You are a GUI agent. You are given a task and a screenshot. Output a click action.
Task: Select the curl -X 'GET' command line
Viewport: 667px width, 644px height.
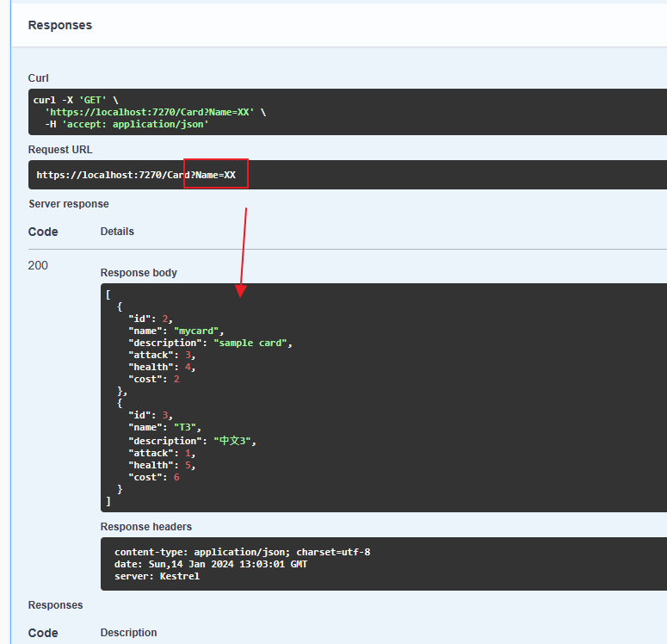pos(76,100)
